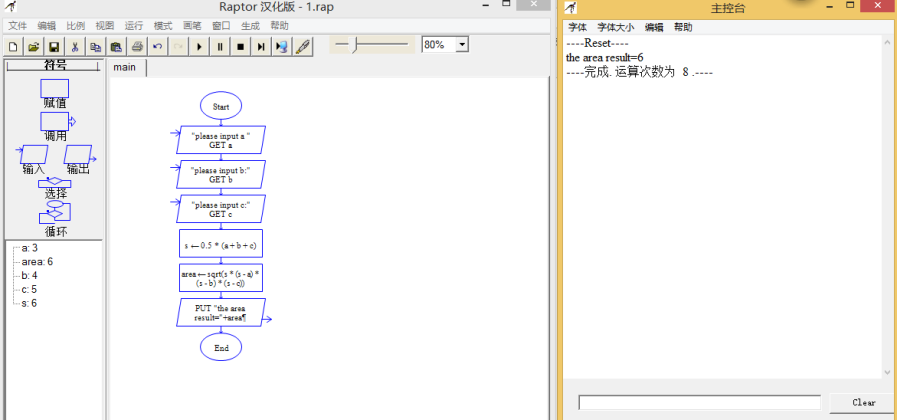Screen dimensions: 898x420
Task: Redo action using the toolbar icon
Action: (179, 46)
